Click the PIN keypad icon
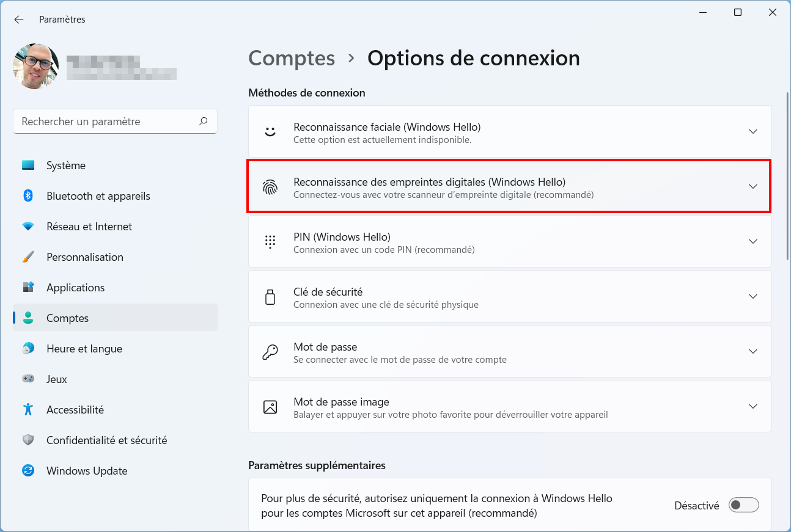 click(x=270, y=242)
